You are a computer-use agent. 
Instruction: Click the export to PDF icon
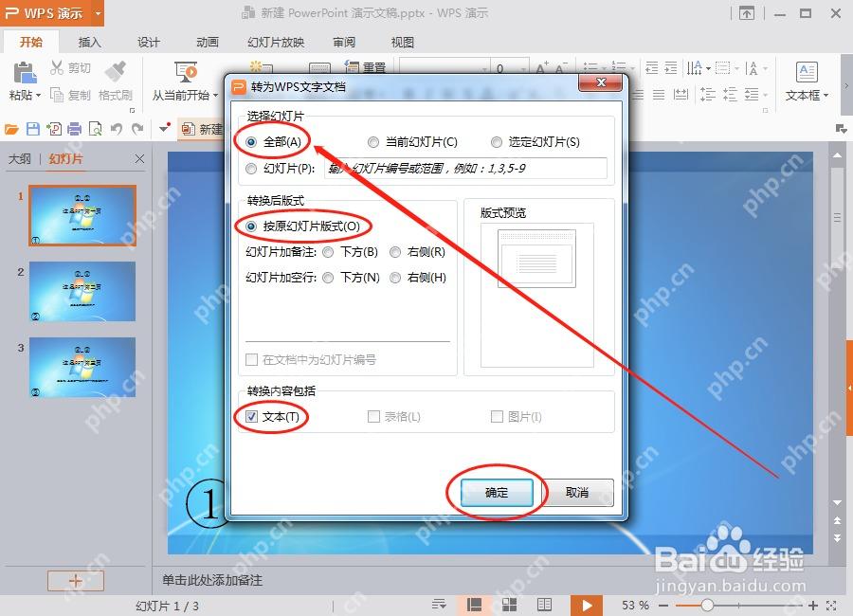coord(54,129)
